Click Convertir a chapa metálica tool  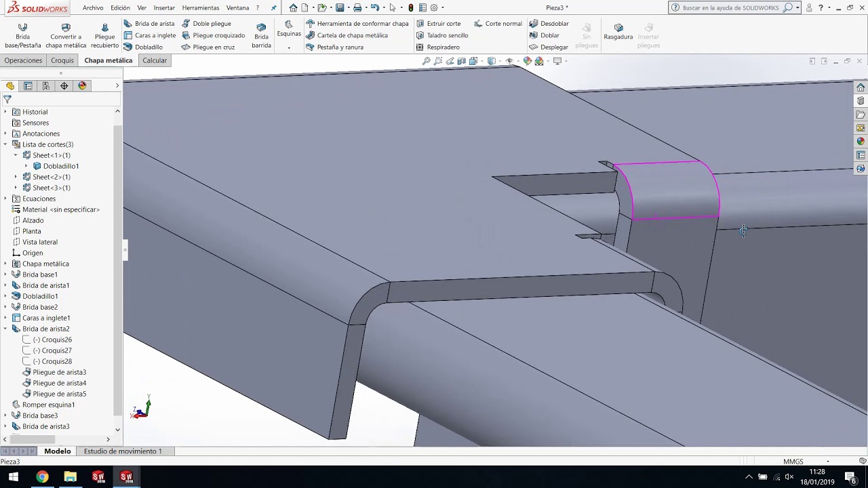(66, 35)
